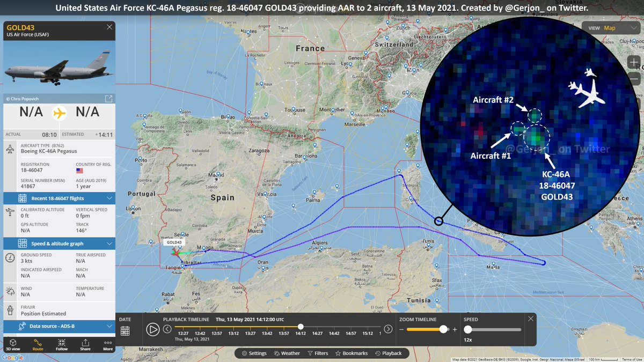Click the wind weather icon

[x=11, y=291]
